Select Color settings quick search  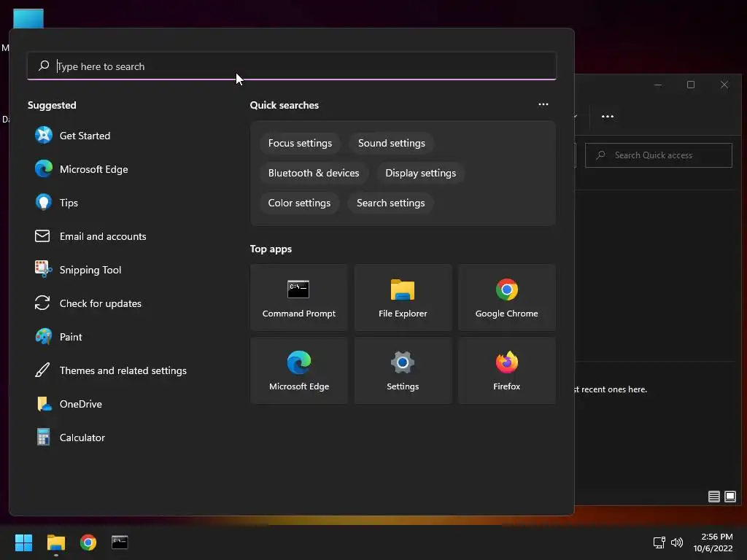pyautogui.click(x=299, y=203)
